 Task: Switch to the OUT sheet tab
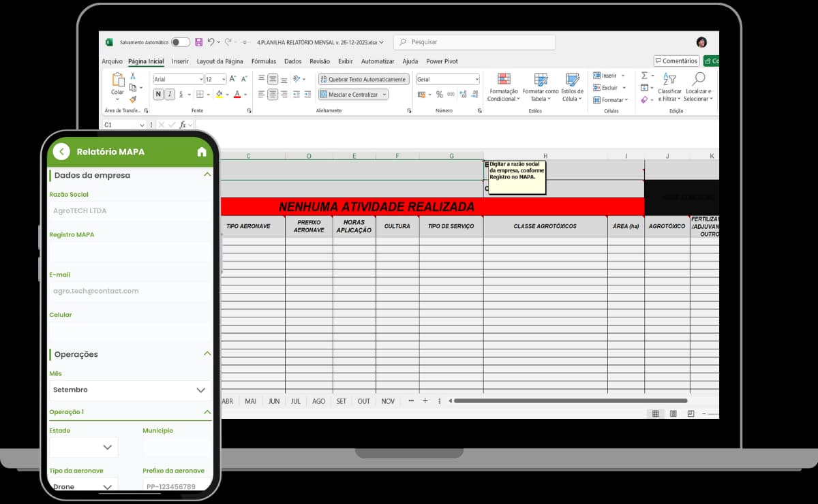363,401
